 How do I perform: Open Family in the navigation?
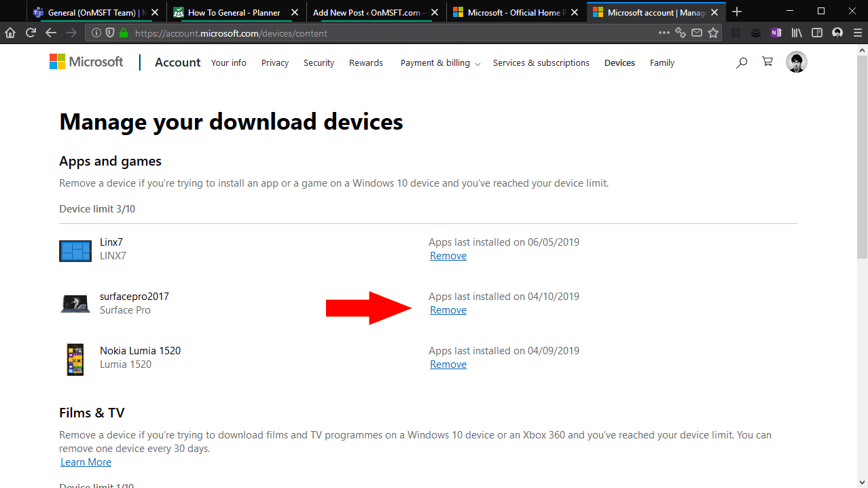click(662, 62)
